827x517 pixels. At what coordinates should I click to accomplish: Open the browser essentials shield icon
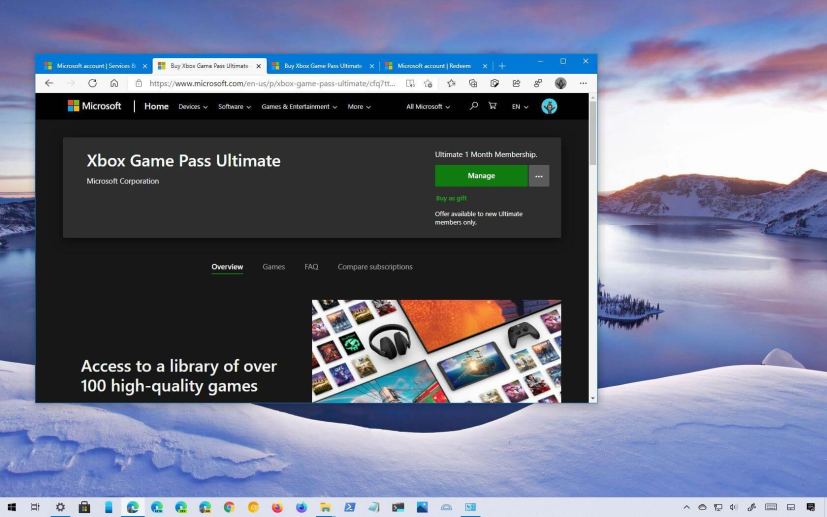pos(494,83)
